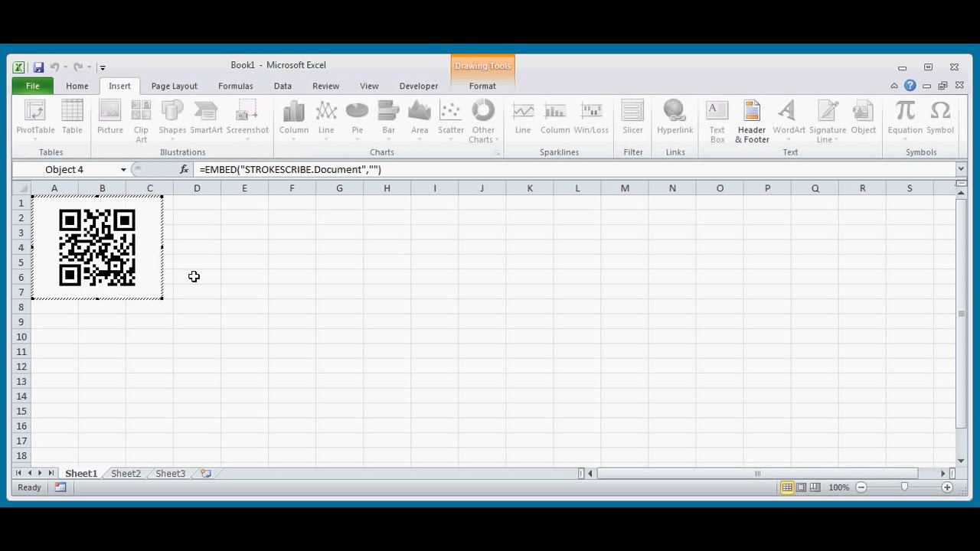980x551 pixels.
Task: Insert a Line chart in the Charts group
Action: tap(326, 119)
